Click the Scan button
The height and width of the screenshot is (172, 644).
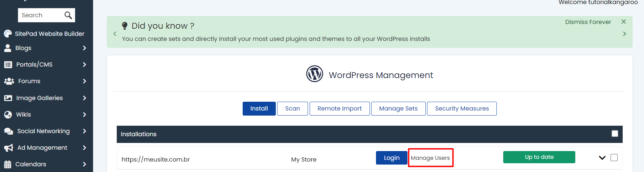[292, 108]
